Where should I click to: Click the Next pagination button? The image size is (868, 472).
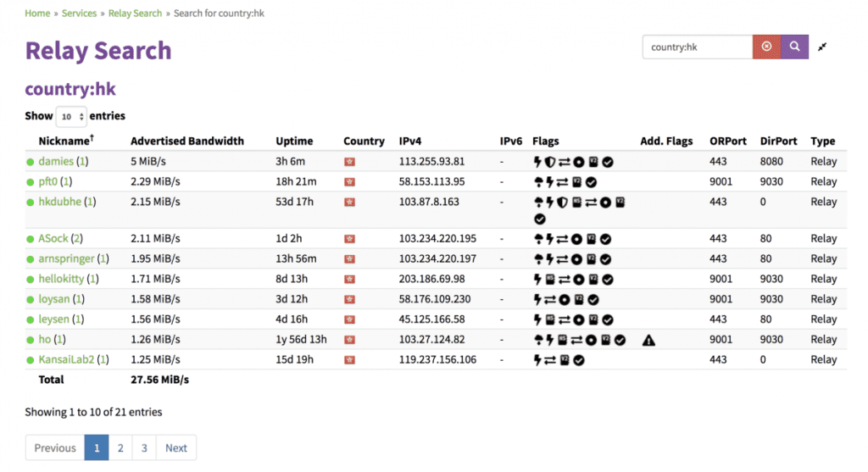(x=176, y=447)
